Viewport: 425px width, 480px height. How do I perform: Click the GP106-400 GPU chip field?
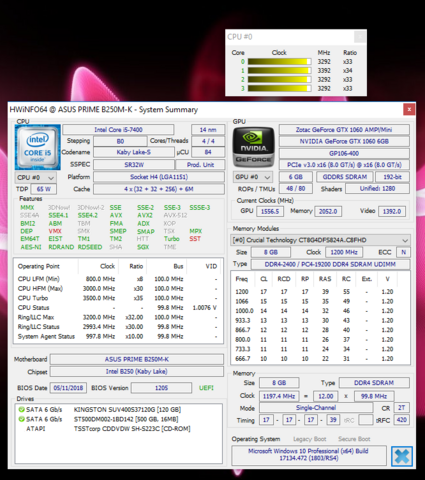[344, 153]
